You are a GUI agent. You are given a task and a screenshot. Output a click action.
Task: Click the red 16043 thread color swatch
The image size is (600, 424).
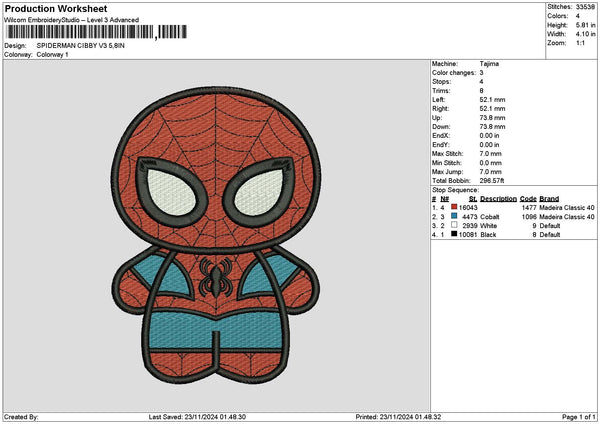(x=455, y=207)
